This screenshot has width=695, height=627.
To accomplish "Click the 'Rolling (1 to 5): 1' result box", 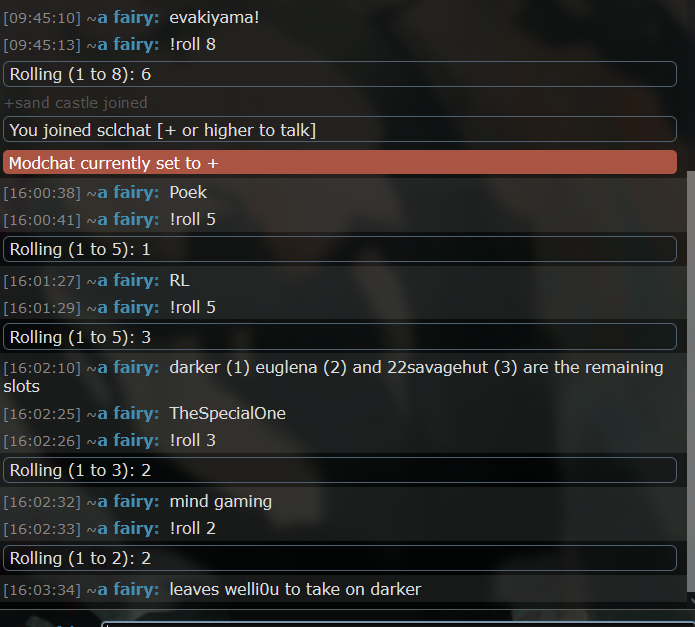I will [340, 249].
